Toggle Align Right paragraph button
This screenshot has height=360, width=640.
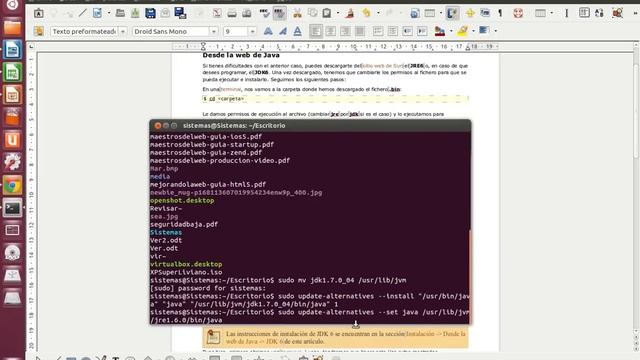point(345,31)
